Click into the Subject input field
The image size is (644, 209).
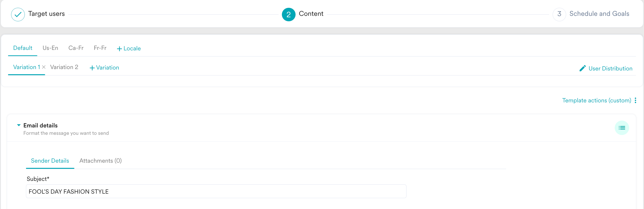[x=216, y=192]
